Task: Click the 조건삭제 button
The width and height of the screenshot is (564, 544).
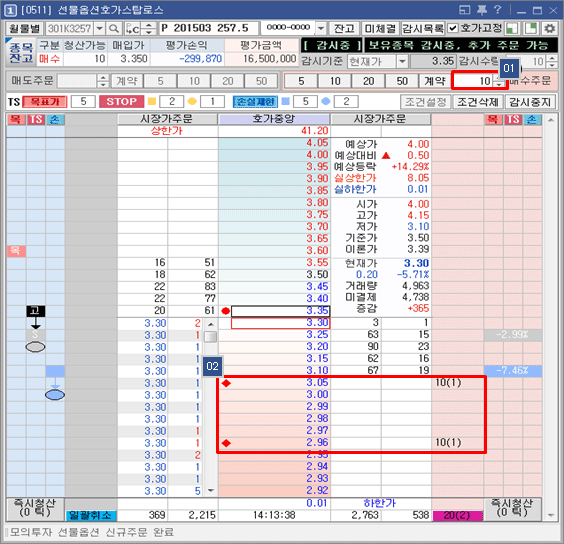Action: click(478, 102)
